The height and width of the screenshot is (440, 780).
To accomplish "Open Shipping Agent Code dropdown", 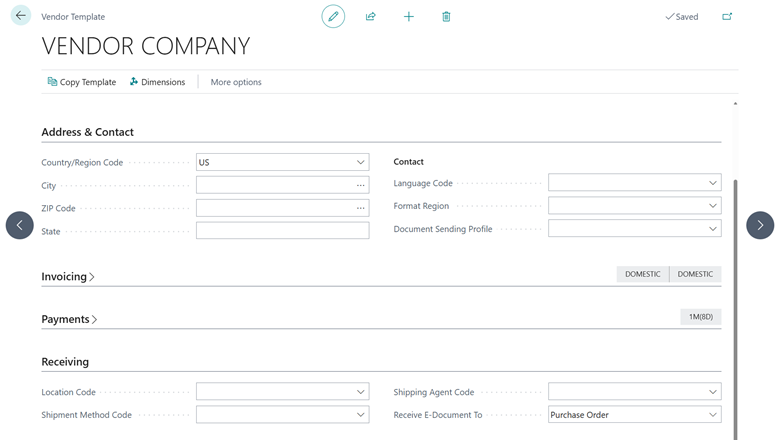I will click(712, 392).
